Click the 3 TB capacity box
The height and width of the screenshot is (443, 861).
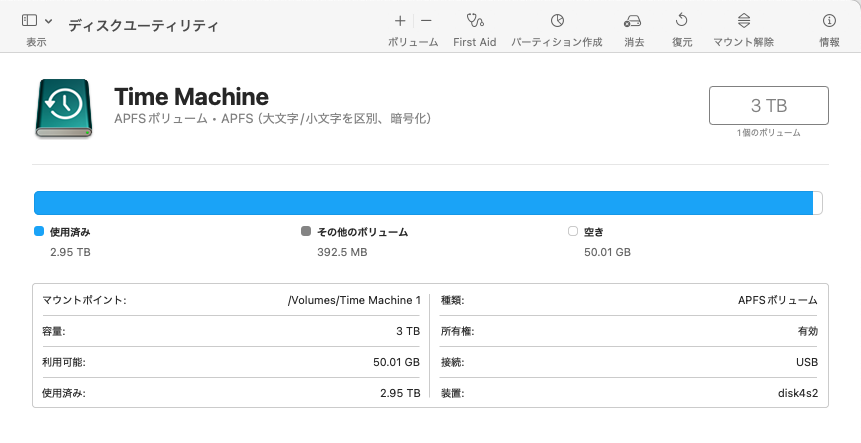pyautogui.click(x=768, y=105)
